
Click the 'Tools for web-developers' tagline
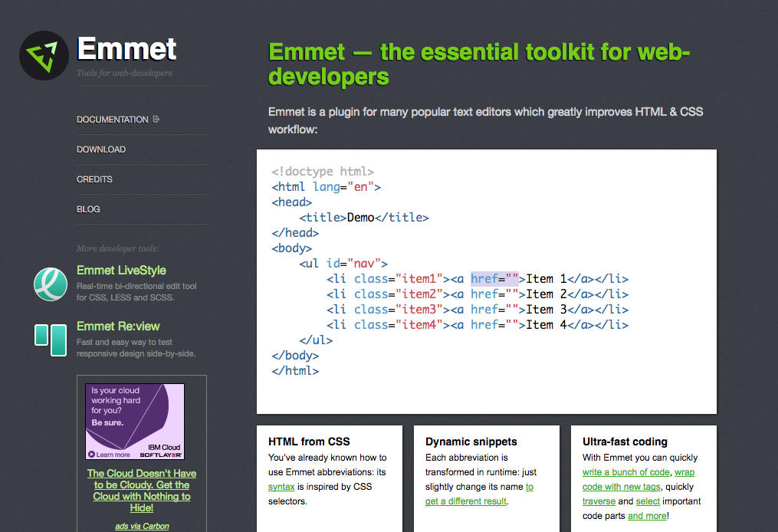[x=124, y=73]
